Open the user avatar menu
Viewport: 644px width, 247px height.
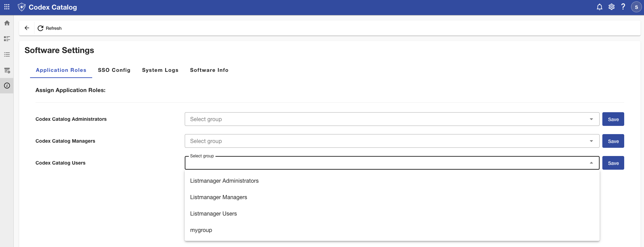tap(636, 7)
